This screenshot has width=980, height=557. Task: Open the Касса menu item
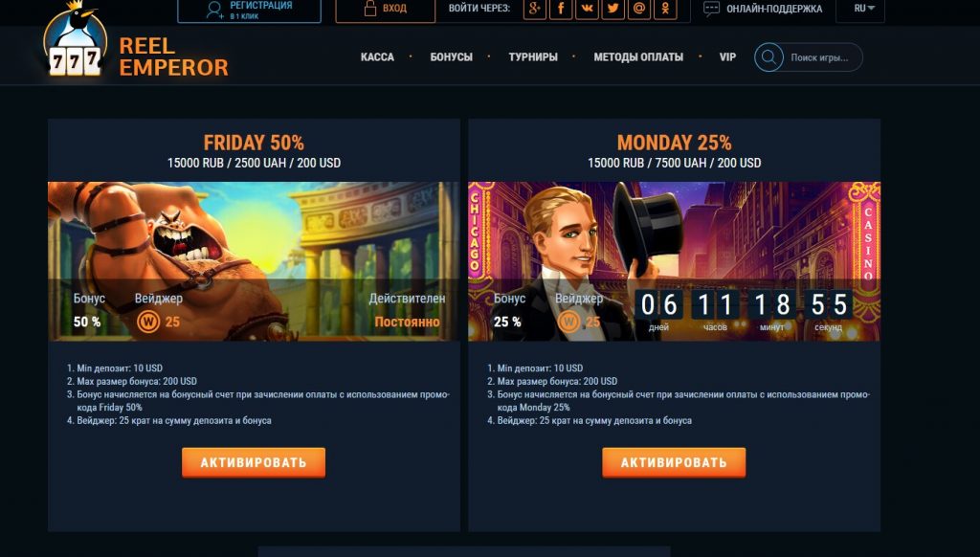point(377,56)
